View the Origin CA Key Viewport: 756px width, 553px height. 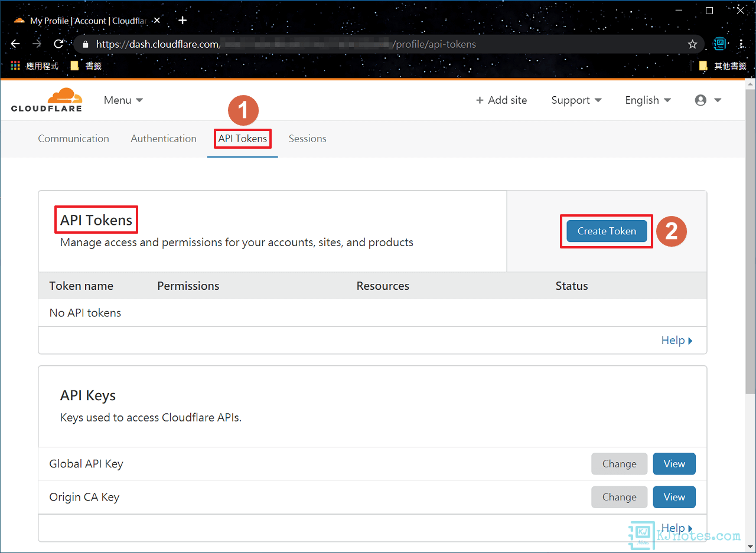point(674,497)
